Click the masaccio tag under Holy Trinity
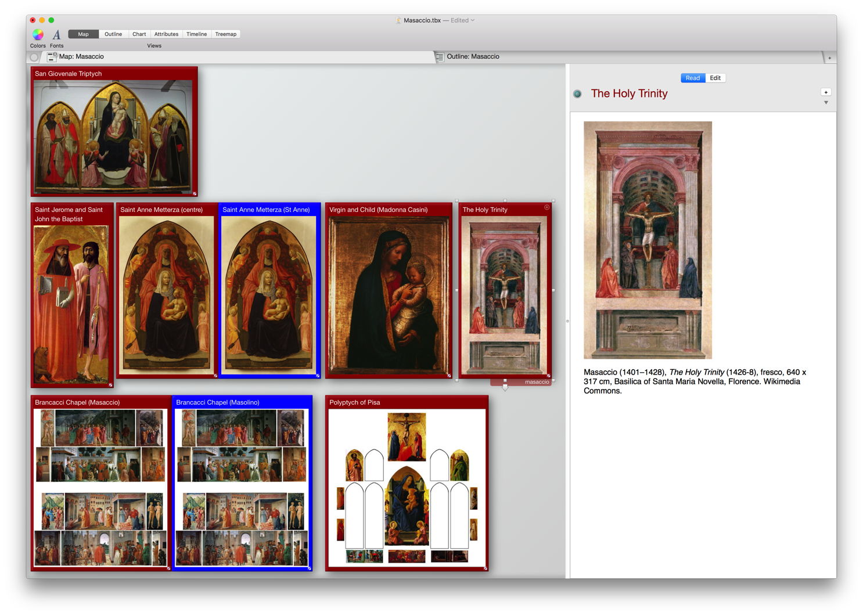 coord(536,382)
